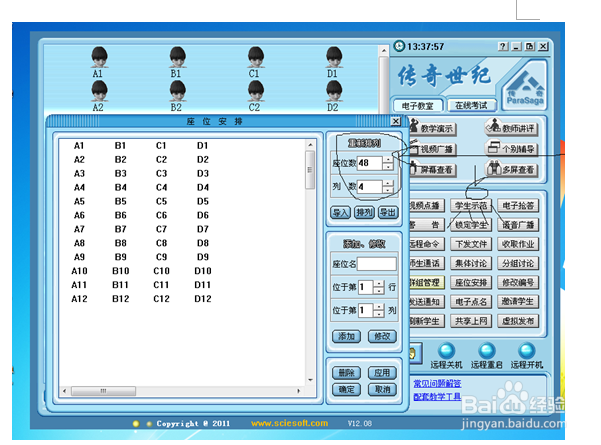
Task: Click the empty 座位名 seat name field
Action: coord(377,264)
